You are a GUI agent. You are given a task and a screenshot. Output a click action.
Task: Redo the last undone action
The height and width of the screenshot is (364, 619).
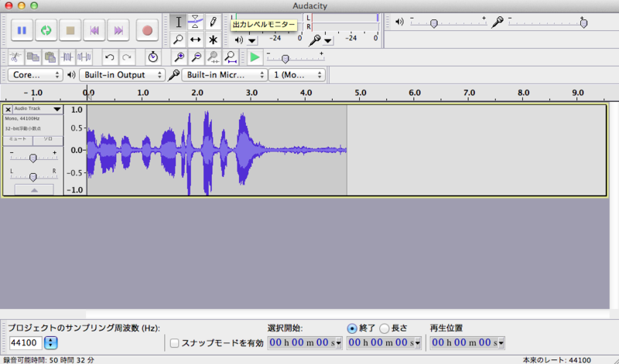tap(127, 58)
